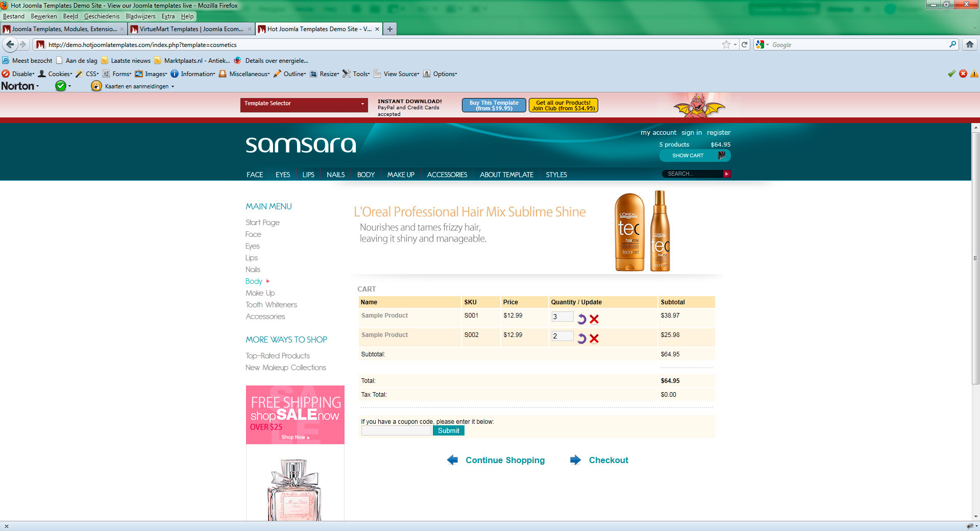980x531 pixels.
Task: Open the Tools dropdown in Web Developer toolbar
Action: tap(356, 74)
